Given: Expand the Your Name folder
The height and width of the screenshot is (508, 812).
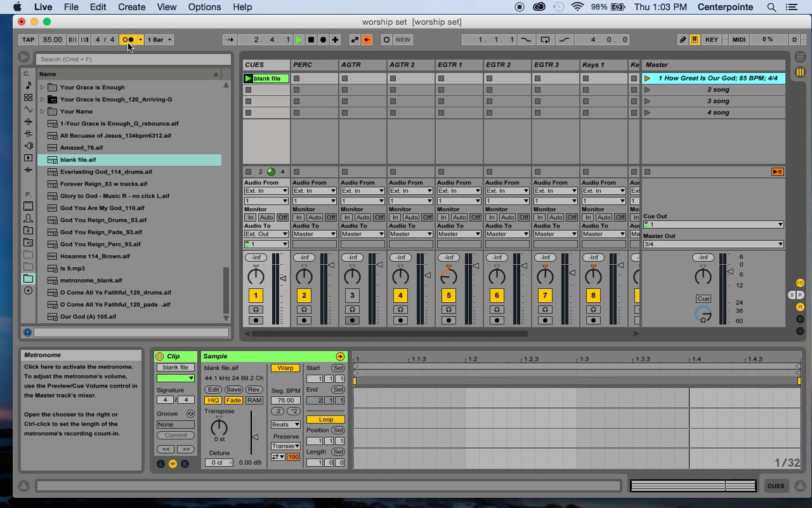Looking at the screenshot, I should [x=43, y=112].
